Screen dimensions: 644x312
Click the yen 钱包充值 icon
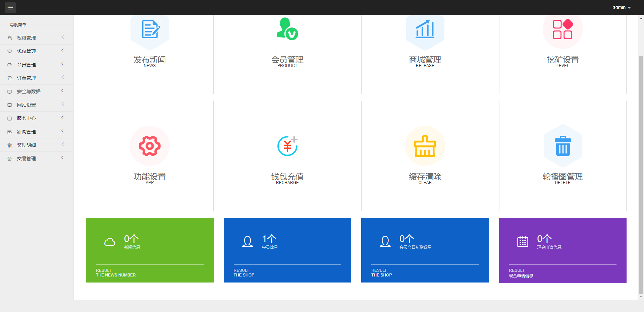(x=287, y=146)
